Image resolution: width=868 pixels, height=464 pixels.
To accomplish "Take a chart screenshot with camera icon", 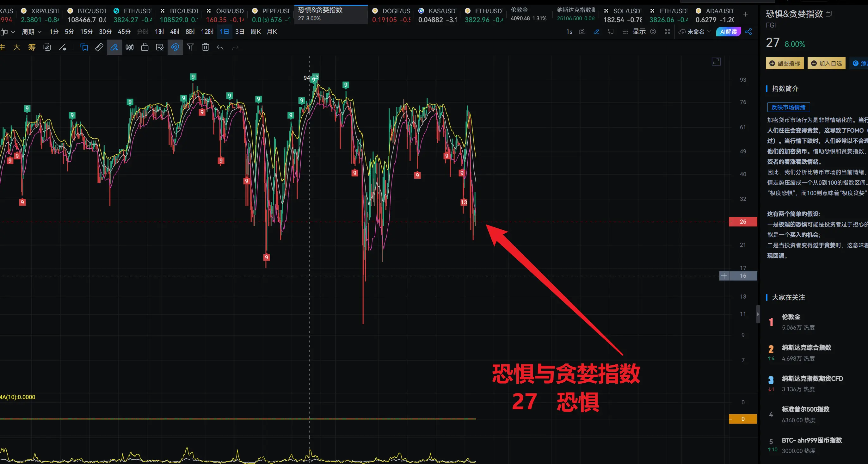I will click(582, 32).
